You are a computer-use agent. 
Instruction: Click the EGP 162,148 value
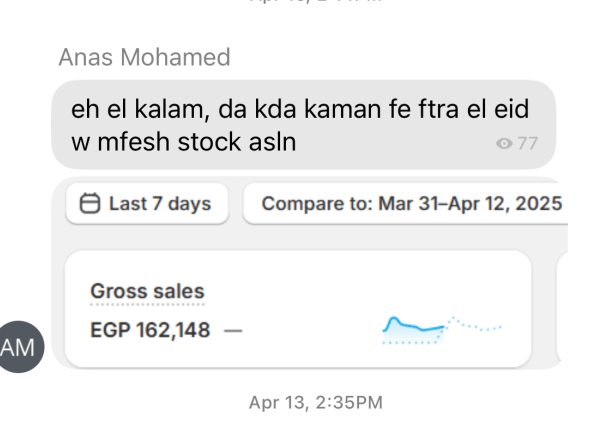pos(150,330)
